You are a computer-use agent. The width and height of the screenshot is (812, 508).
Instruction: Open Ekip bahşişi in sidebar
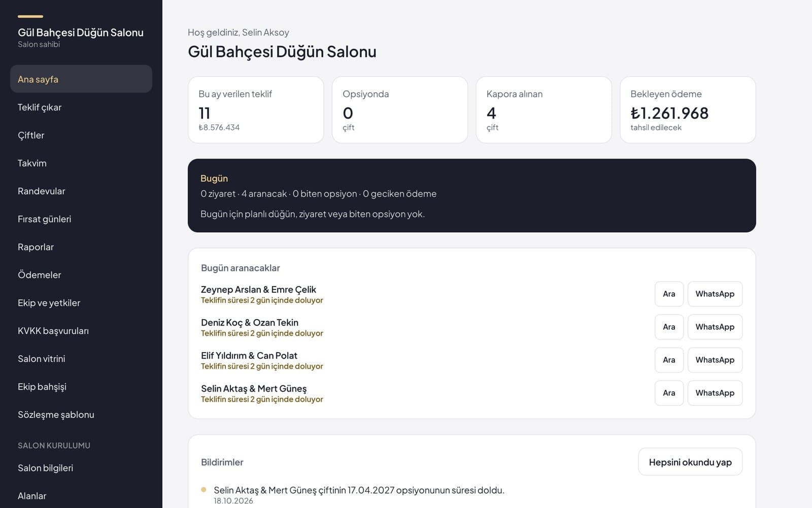(x=81, y=387)
